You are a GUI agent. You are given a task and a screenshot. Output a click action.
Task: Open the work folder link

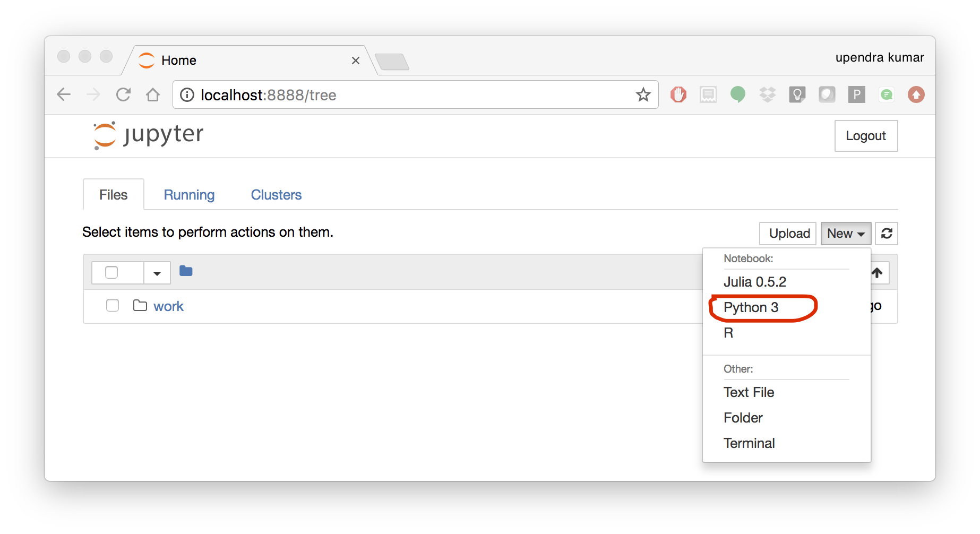(x=168, y=306)
